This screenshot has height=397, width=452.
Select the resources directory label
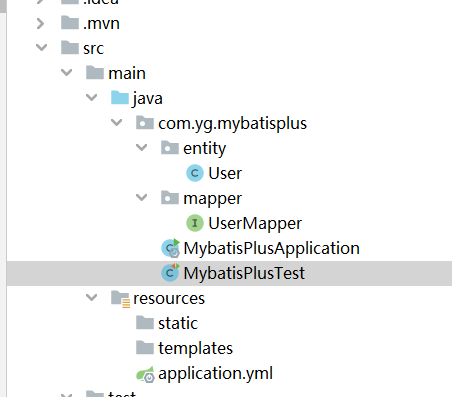tap(169, 299)
